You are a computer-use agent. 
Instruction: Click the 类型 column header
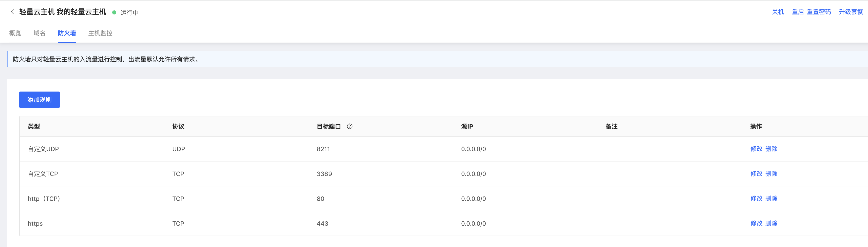coord(34,126)
